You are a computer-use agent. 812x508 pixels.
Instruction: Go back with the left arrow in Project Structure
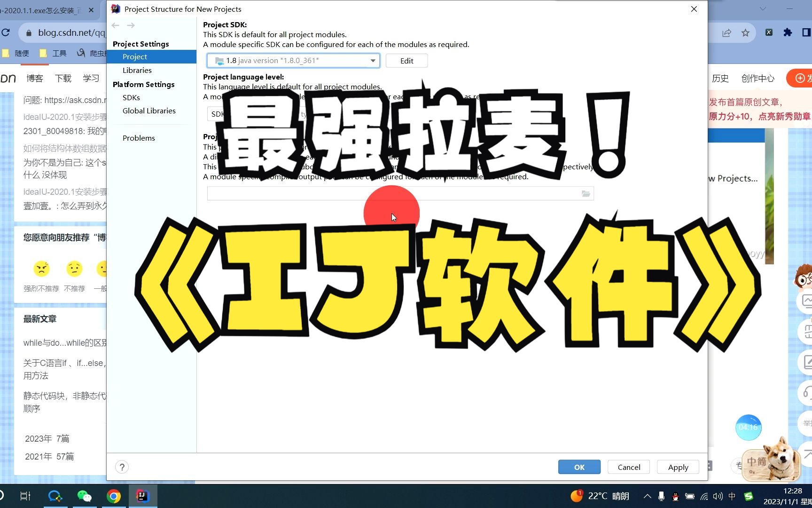(x=116, y=25)
